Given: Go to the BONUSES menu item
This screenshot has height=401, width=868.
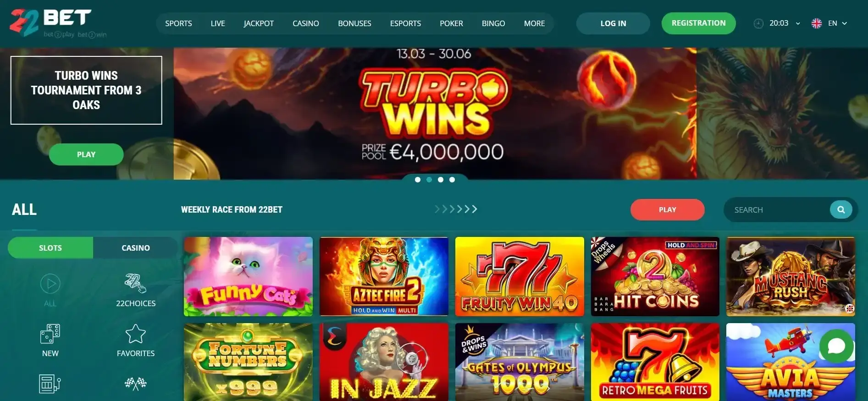Looking at the screenshot, I should [x=354, y=23].
